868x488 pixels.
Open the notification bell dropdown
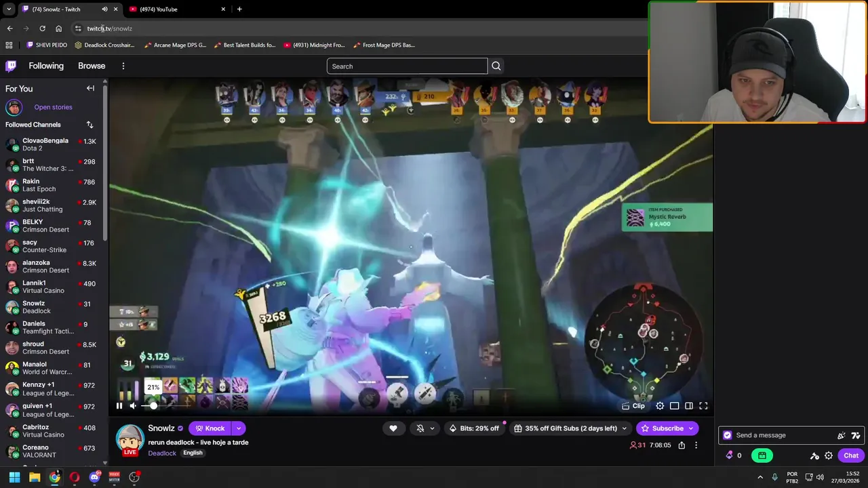425,428
